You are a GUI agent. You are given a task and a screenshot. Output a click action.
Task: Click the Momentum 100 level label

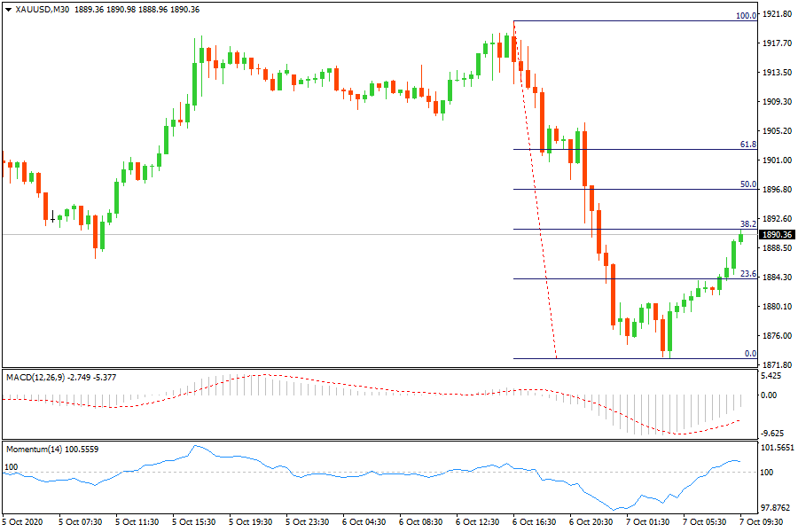pos(12,466)
